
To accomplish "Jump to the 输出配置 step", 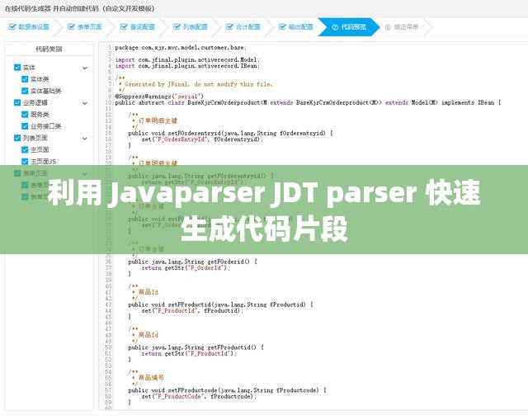I will [296, 27].
